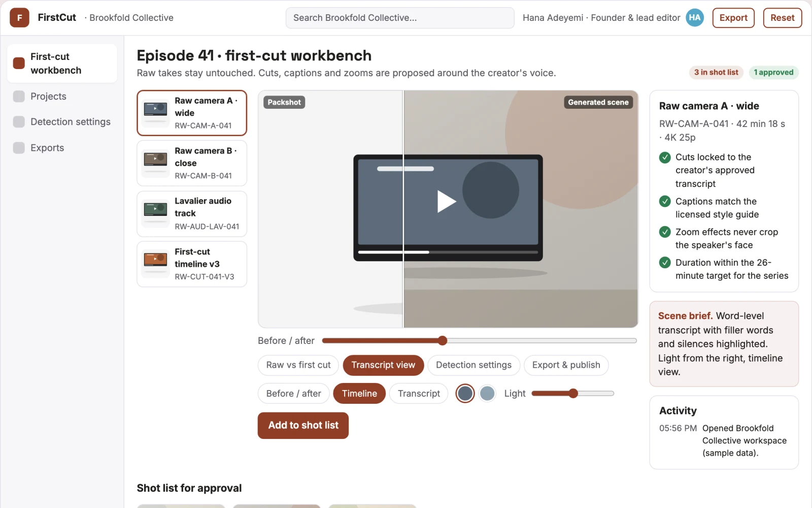Switch to Export & publish tab
The image size is (812, 508).
[566, 365]
